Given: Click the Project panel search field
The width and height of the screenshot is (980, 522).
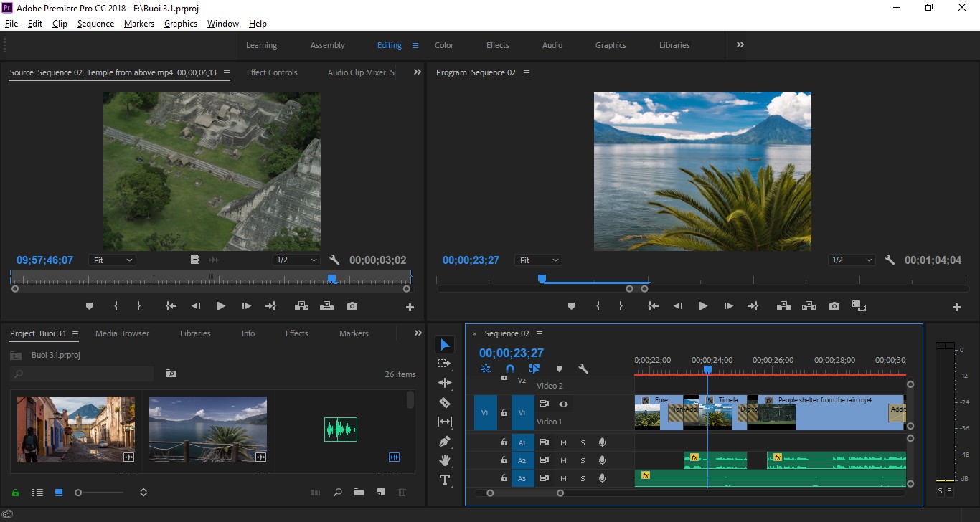Looking at the screenshot, I should click(82, 374).
